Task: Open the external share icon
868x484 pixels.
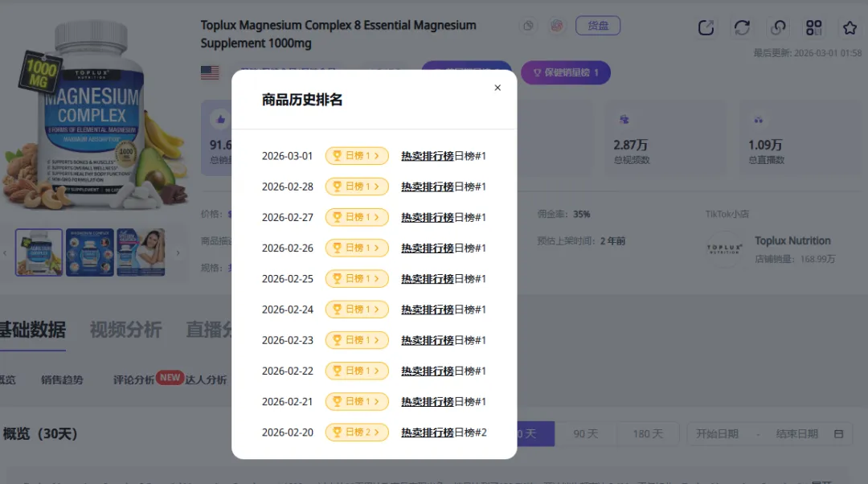Action: (706, 27)
